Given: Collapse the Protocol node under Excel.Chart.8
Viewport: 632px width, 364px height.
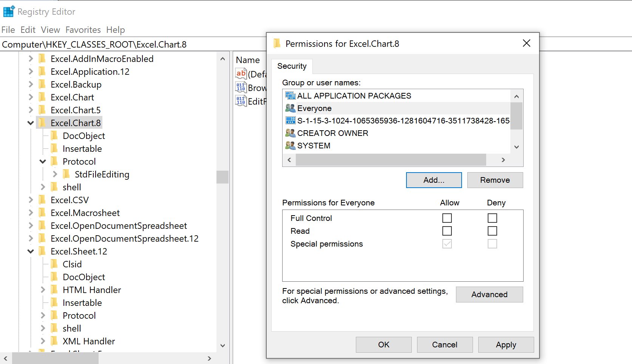Looking at the screenshot, I should 43,162.
